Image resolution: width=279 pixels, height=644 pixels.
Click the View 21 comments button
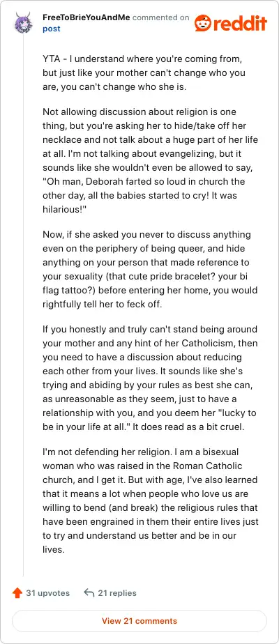point(139,620)
